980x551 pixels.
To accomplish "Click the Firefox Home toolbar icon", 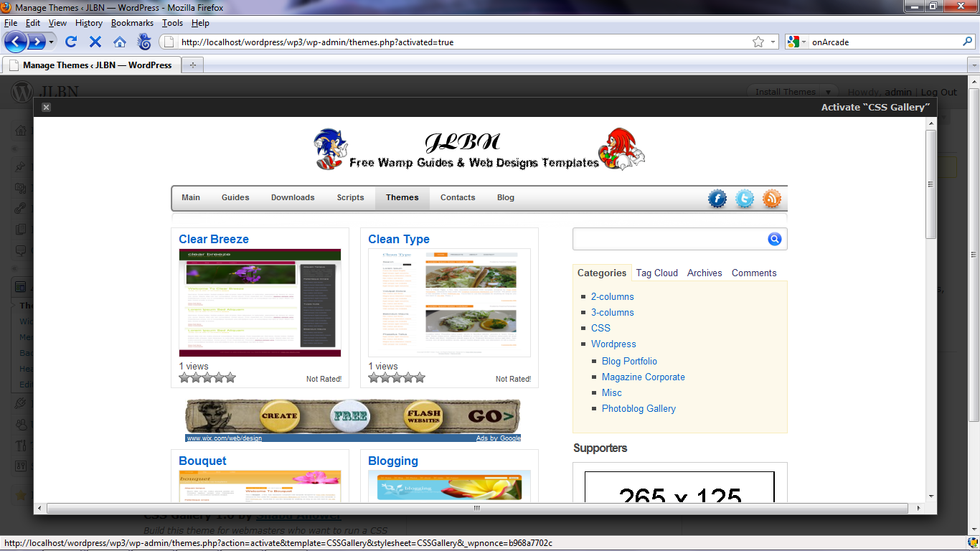I will click(120, 42).
